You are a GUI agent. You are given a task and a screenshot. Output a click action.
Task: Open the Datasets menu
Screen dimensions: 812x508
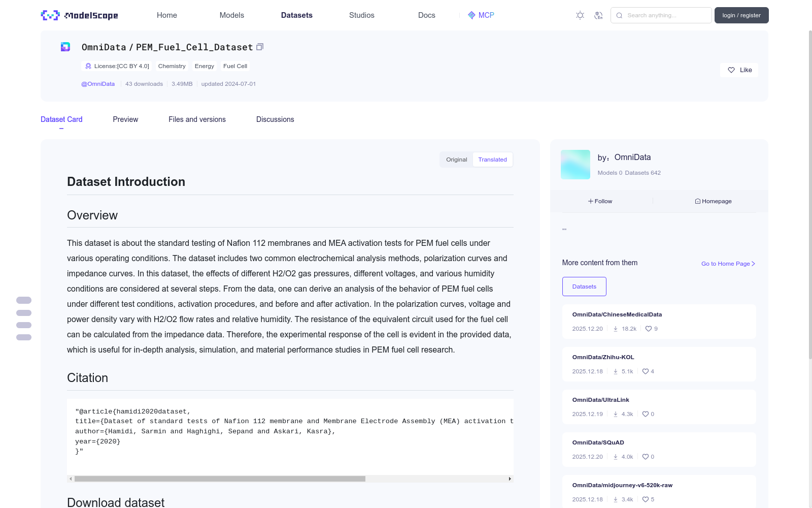[x=297, y=15]
